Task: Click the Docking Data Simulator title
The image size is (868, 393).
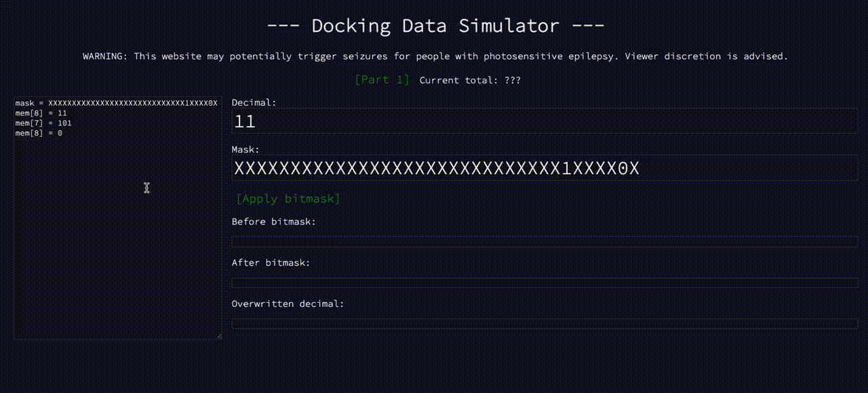Action: (x=434, y=25)
